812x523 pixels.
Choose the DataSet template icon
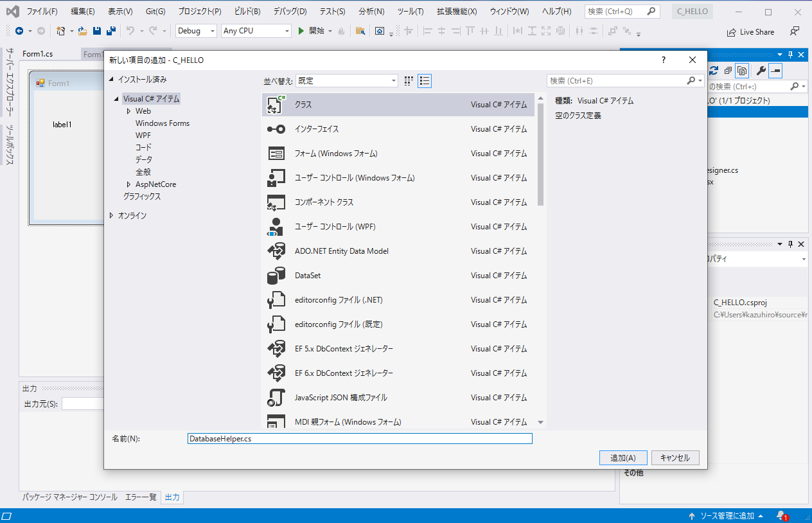276,276
